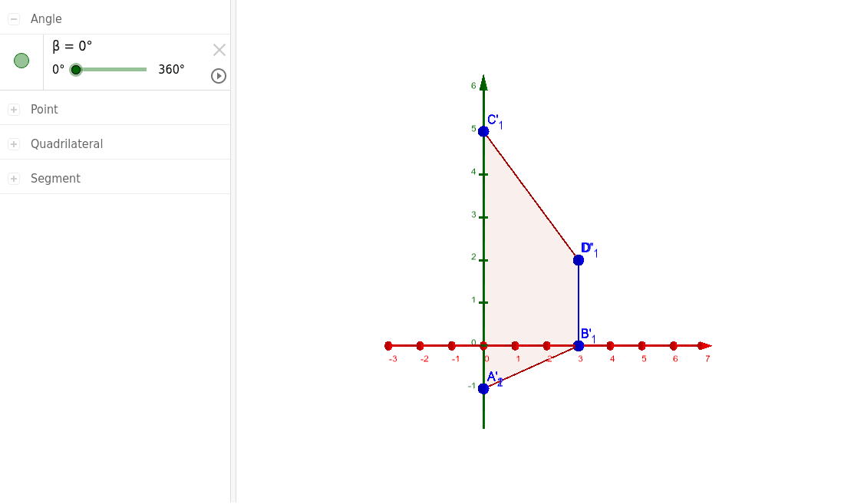Click the Quadrilateral section label
Screen dimensions: 864x504
(67, 144)
